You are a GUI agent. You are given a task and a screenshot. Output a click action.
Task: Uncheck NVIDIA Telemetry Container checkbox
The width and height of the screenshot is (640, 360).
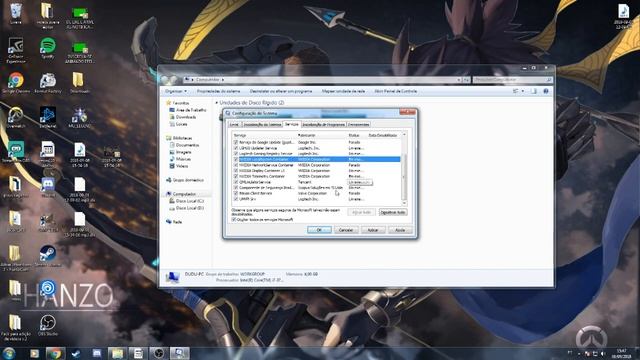(x=236, y=176)
